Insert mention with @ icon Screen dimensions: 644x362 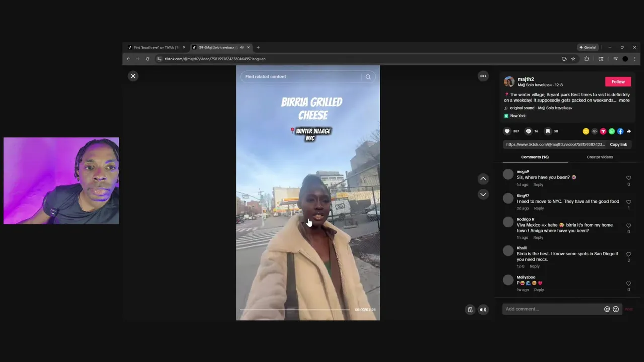point(607,309)
